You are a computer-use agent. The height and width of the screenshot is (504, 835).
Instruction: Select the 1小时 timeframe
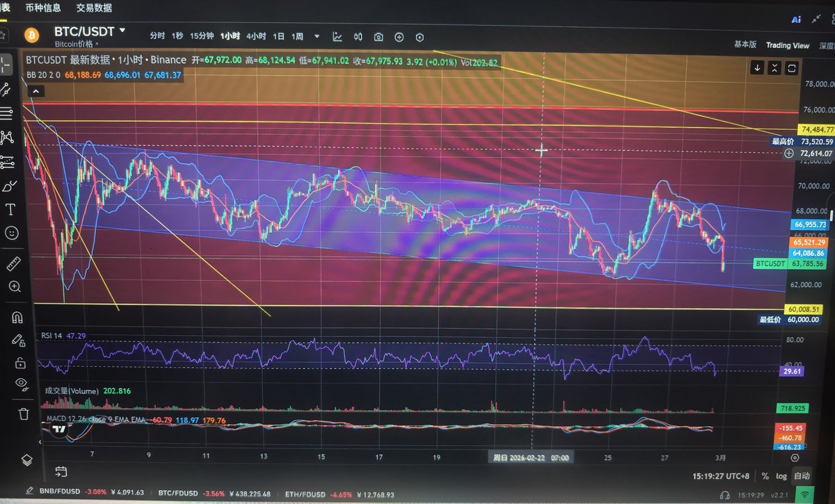pos(230,36)
